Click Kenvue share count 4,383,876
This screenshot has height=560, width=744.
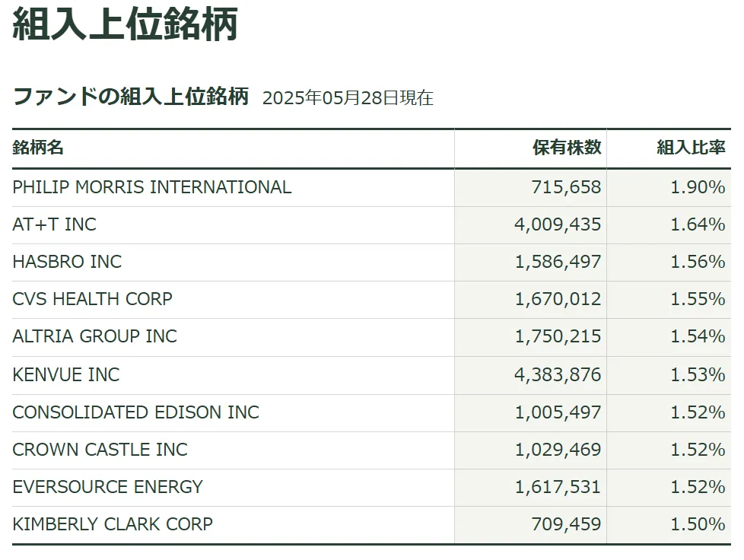(x=558, y=375)
